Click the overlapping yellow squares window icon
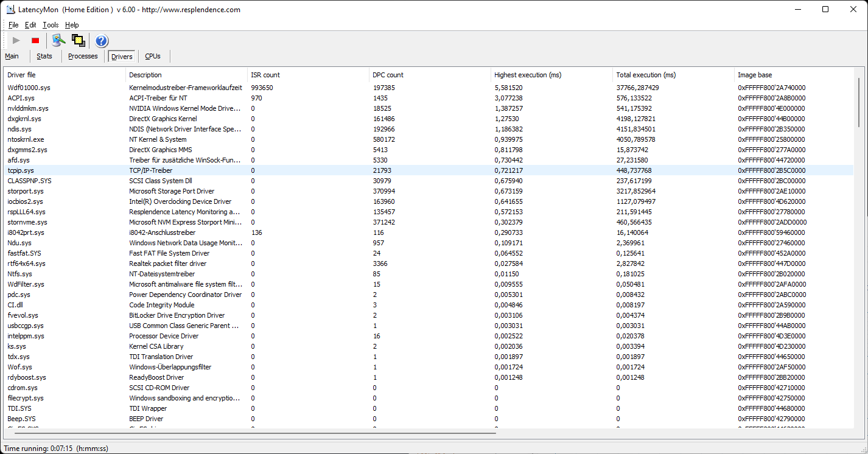Image resolution: width=868 pixels, height=454 pixels. tap(78, 41)
